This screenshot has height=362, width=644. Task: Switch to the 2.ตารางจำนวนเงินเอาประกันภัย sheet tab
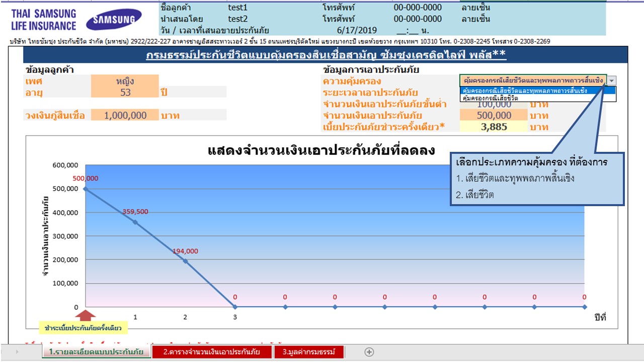[x=212, y=352]
